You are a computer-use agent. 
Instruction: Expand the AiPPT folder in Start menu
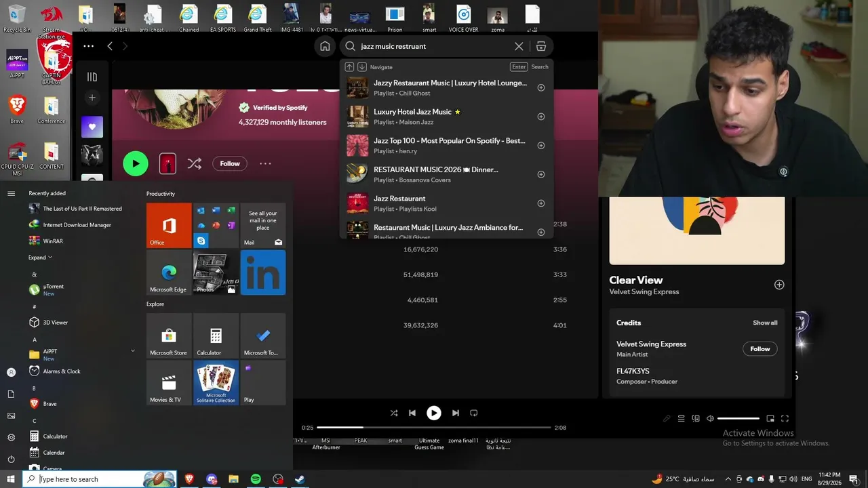click(x=81, y=354)
